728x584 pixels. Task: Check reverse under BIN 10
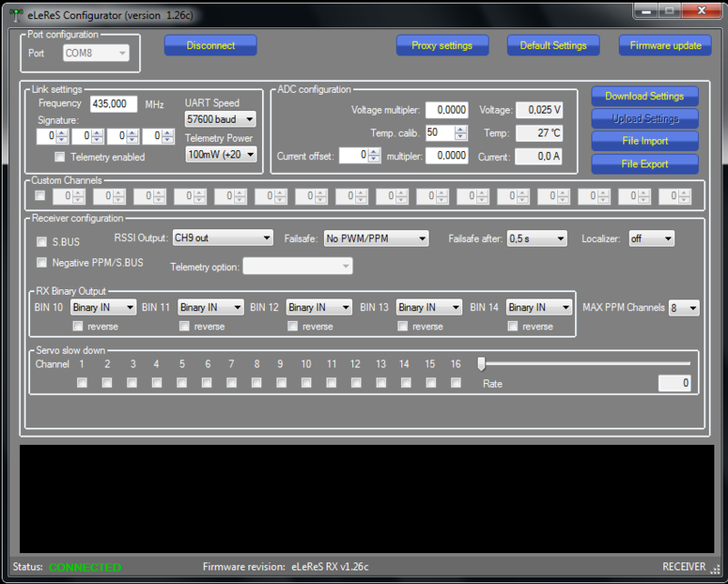[x=77, y=327]
